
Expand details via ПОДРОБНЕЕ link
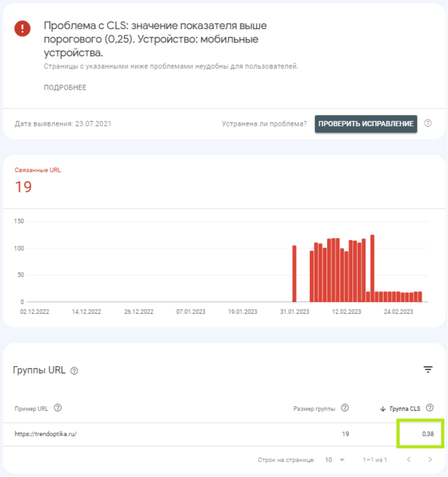click(65, 88)
